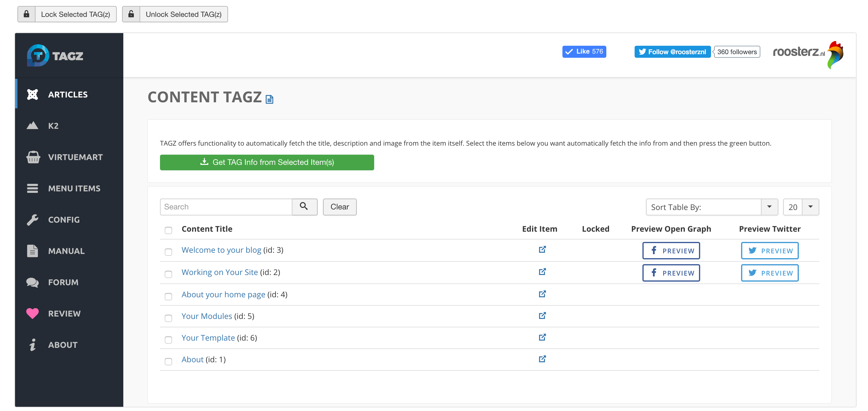Open the Your Modules article link

pyautogui.click(x=207, y=316)
